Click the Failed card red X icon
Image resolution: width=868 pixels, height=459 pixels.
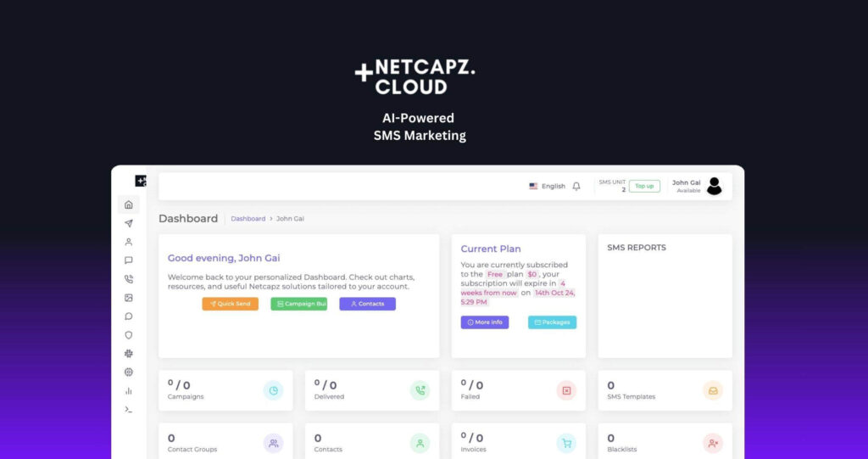pyautogui.click(x=566, y=391)
